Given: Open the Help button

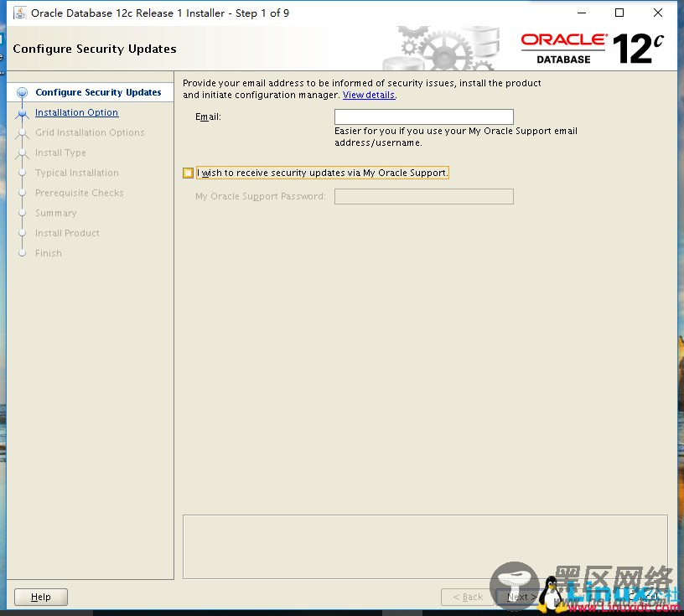Looking at the screenshot, I should (x=41, y=597).
